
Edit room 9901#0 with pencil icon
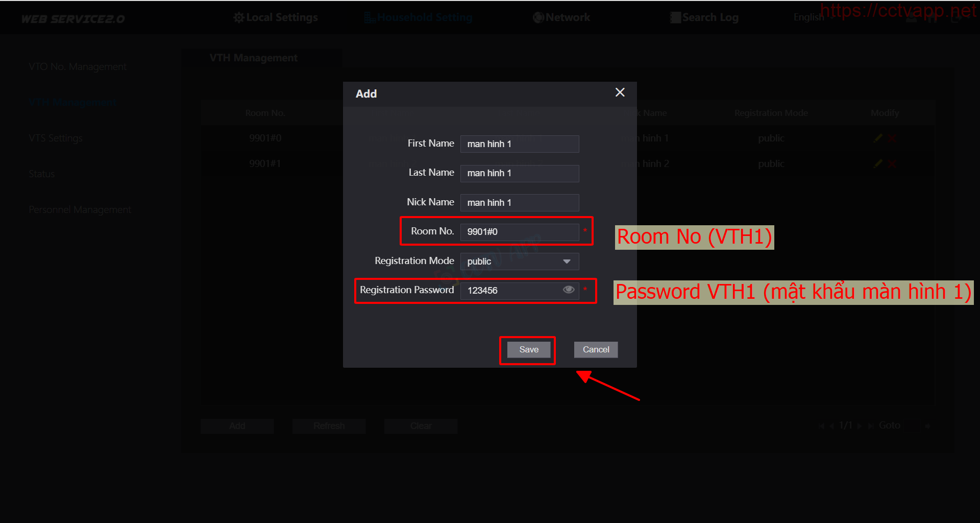(878, 138)
